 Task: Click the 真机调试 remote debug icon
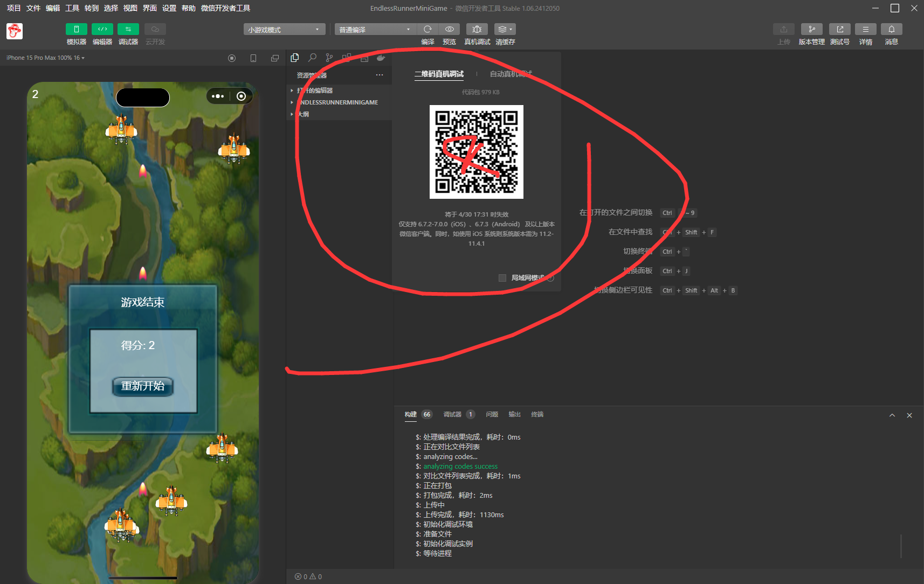pos(477,29)
